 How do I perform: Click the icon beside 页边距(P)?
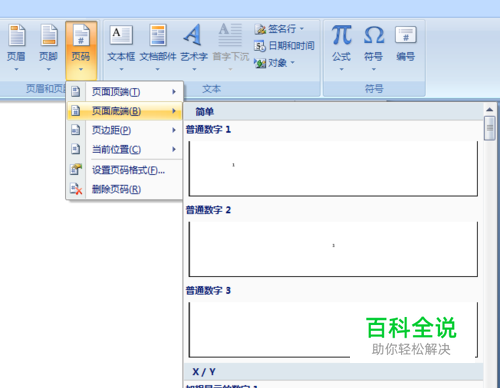(76, 130)
